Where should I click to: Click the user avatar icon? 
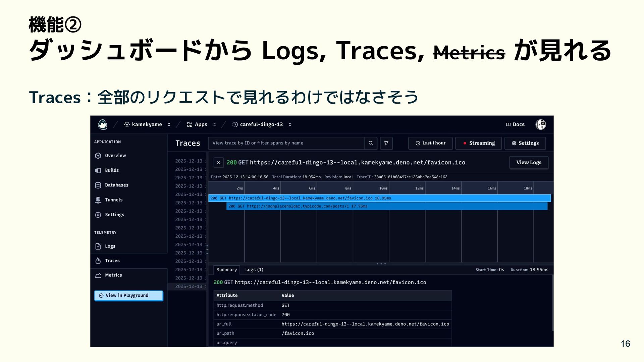click(540, 124)
